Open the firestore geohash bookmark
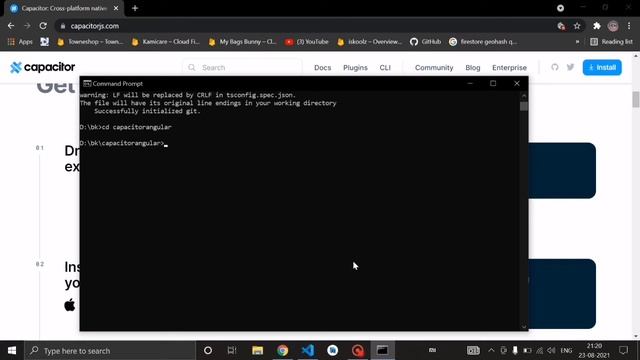 point(483,42)
